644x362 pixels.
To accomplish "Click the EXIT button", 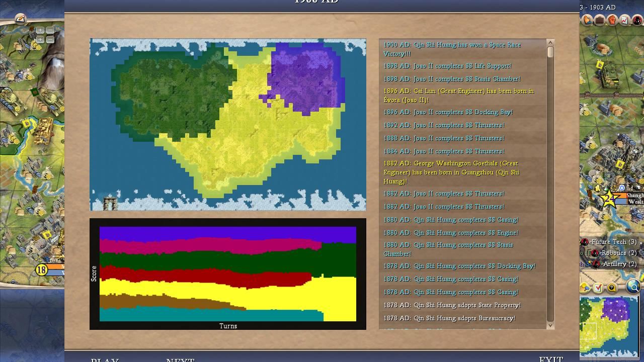I will (x=551, y=359).
